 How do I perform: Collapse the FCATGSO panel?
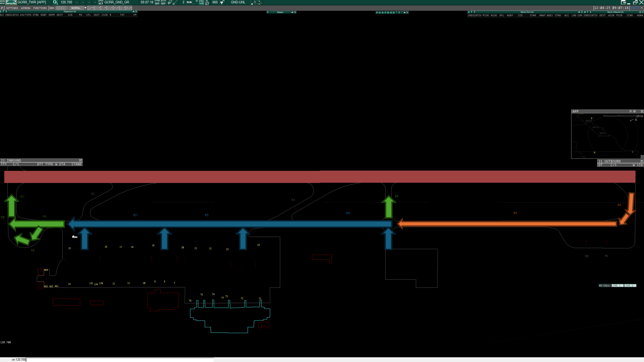(x=404, y=12)
